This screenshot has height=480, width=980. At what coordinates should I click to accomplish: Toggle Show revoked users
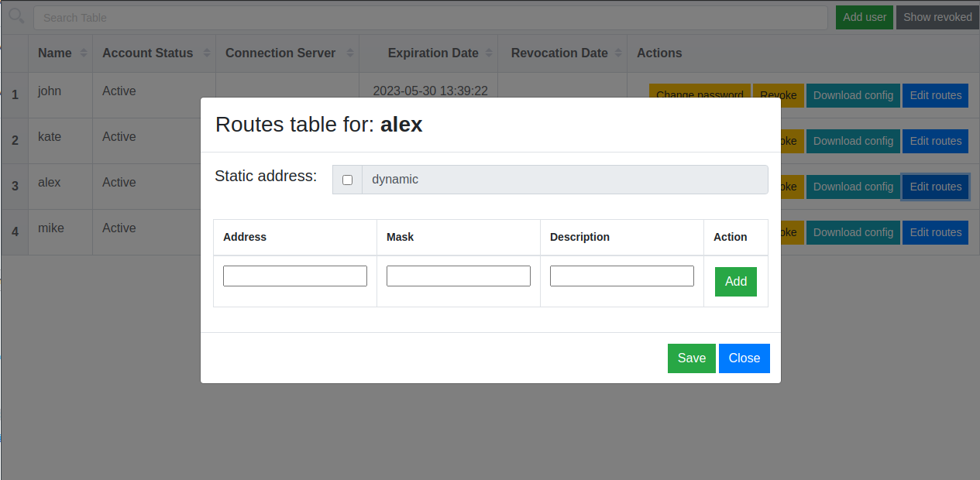(937, 17)
